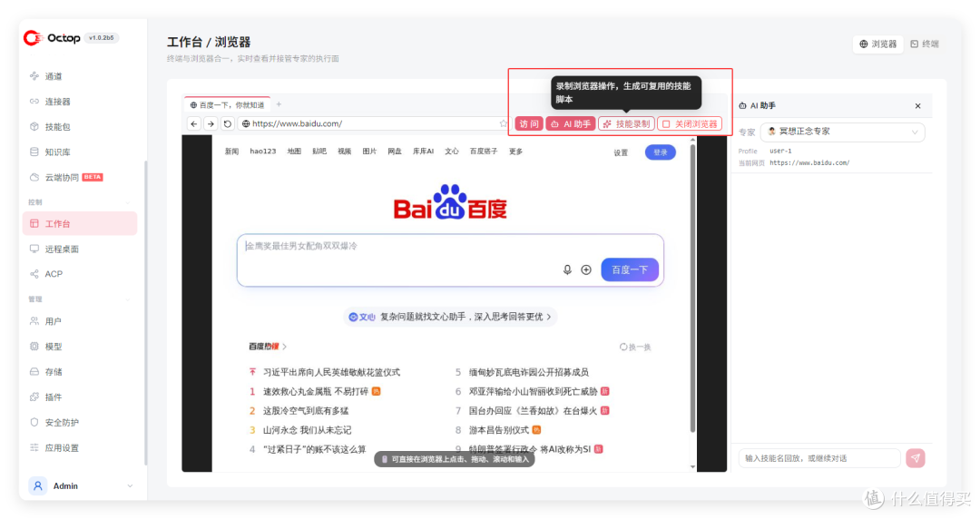Click the voice search microphone icon

pyautogui.click(x=567, y=269)
